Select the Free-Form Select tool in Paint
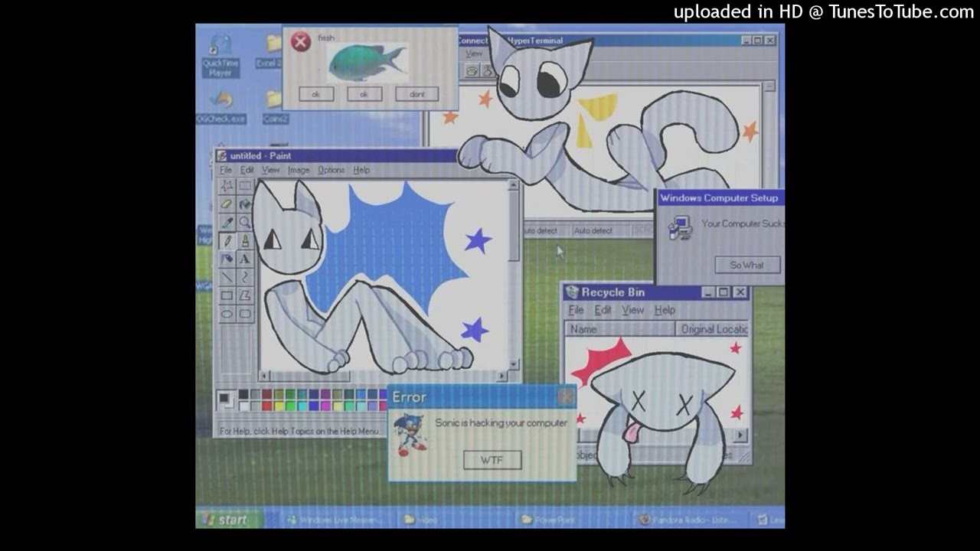 click(227, 186)
